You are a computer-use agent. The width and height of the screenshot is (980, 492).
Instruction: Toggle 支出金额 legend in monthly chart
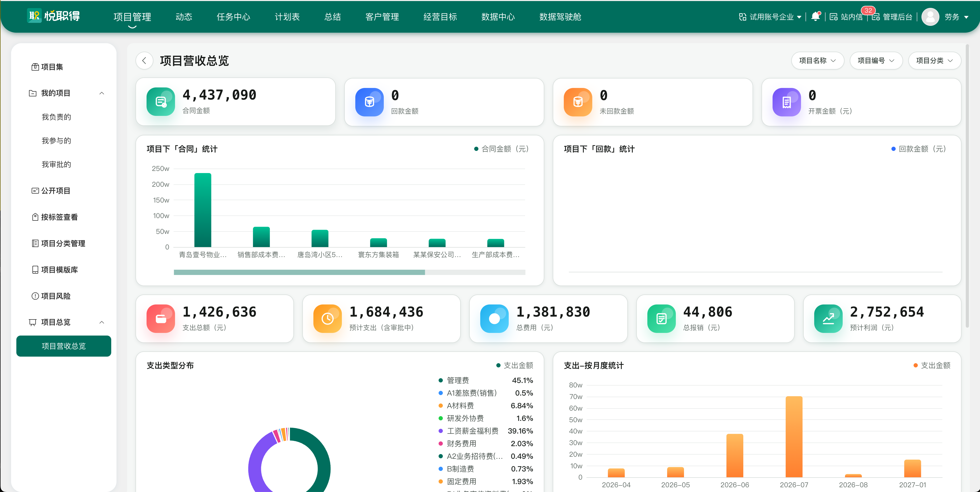[x=932, y=365]
